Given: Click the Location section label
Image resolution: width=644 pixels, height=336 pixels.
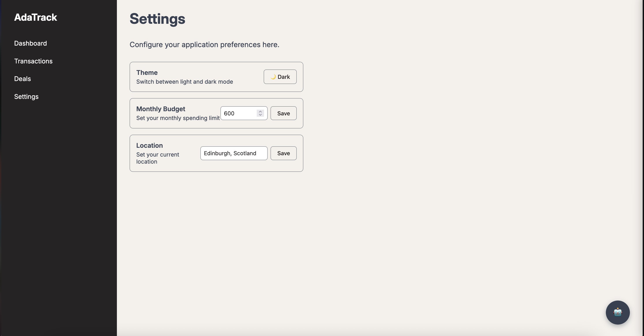Looking at the screenshot, I should pyautogui.click(x=149, y=146).
